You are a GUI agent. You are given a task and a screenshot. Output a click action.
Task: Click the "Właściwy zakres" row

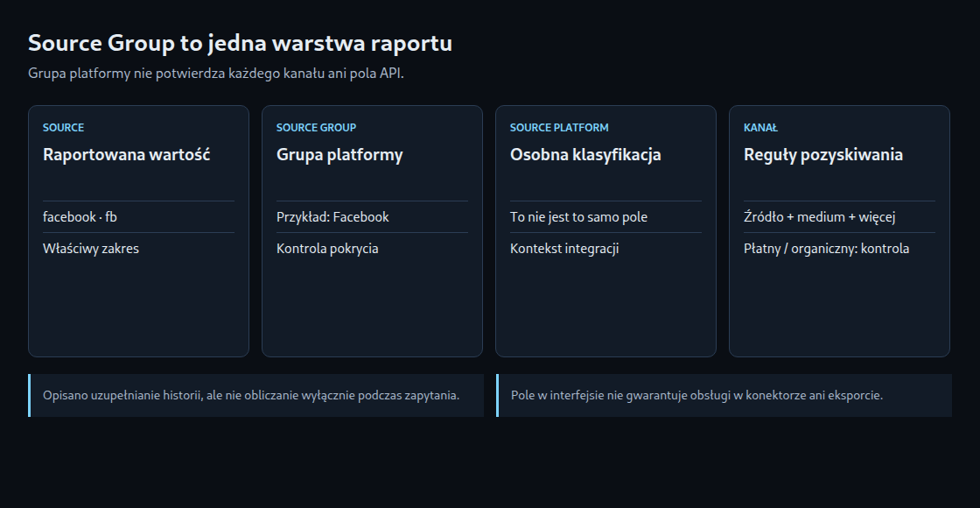click(x=139, y=249)
